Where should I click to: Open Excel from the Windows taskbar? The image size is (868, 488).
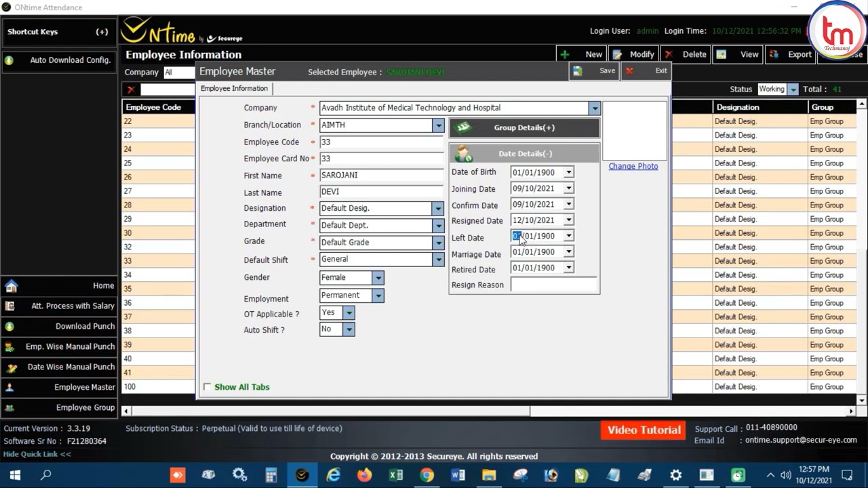tap(395, 475)
